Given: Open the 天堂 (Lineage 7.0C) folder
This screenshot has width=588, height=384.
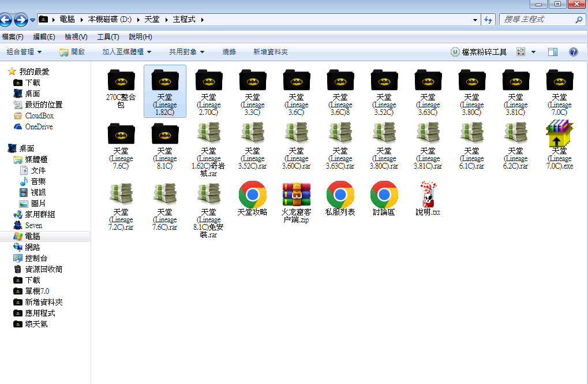Looking at the screenshot, I should [560, 92].
